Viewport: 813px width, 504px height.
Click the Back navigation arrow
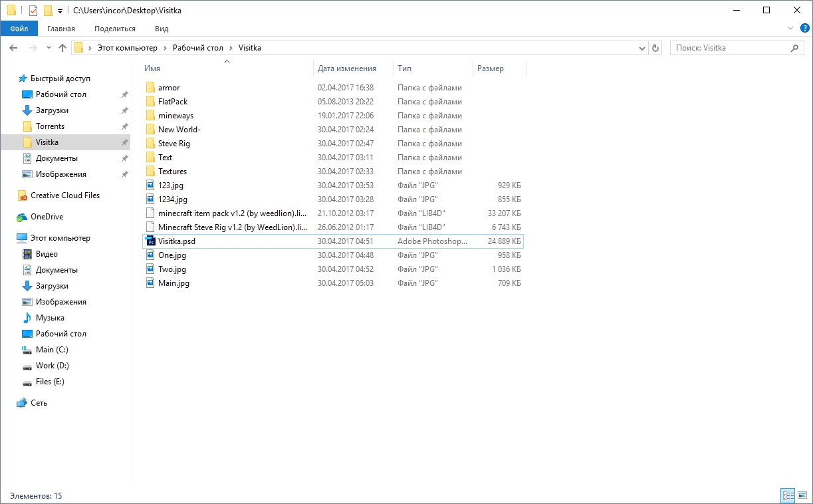coord(13,48)
